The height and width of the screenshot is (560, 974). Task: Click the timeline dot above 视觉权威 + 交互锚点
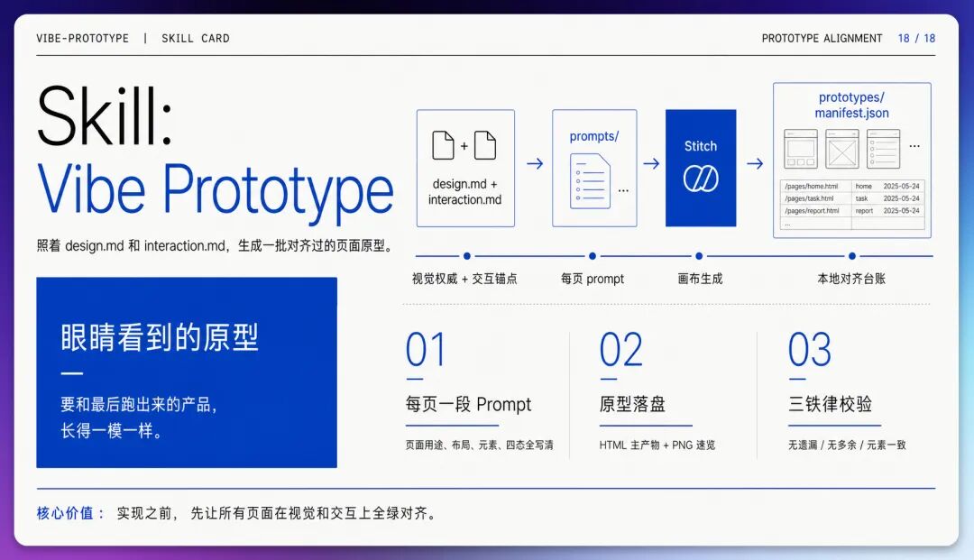click(467, 256)
